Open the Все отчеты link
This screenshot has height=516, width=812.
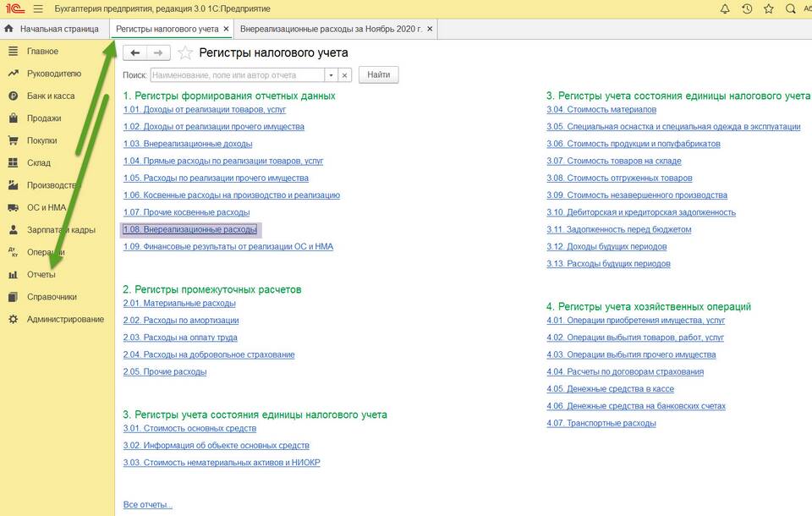coord(147,505)
